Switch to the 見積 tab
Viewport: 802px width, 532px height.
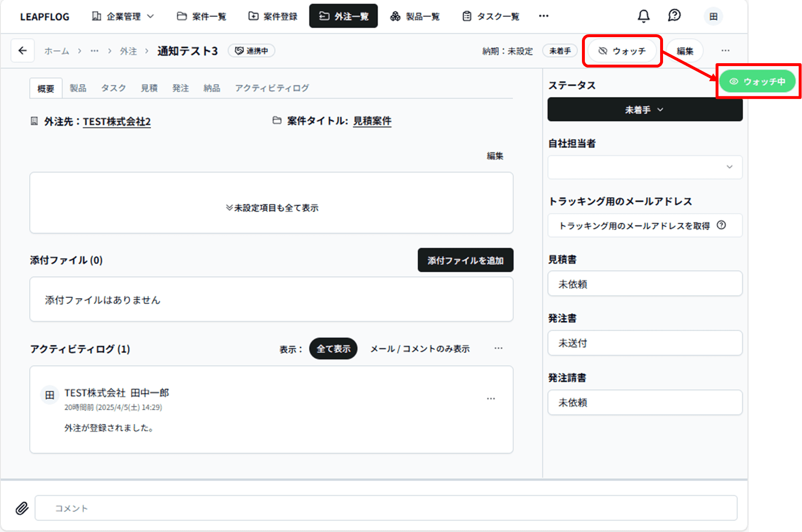point(149,88)
